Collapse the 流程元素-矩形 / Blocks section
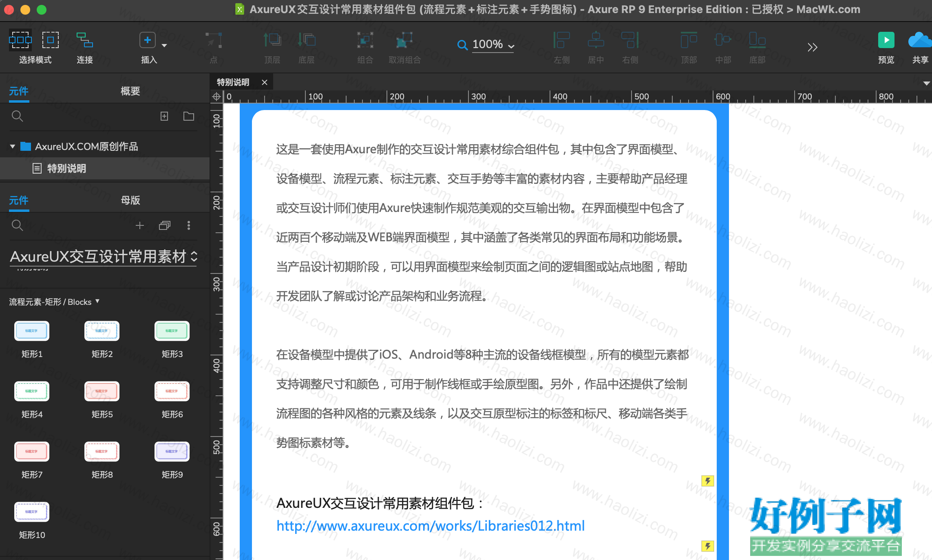Viewport: 932px width, 560px height. 97,301
